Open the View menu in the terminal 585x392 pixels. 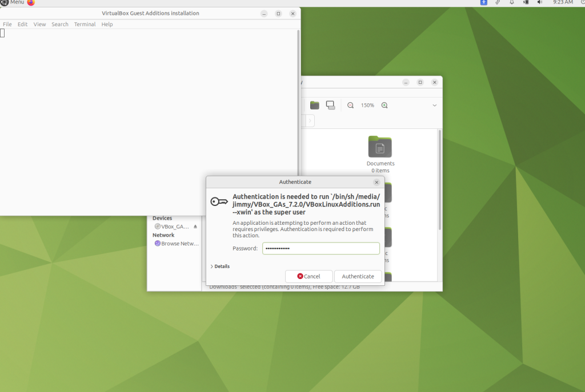click(x=39, y=24)
